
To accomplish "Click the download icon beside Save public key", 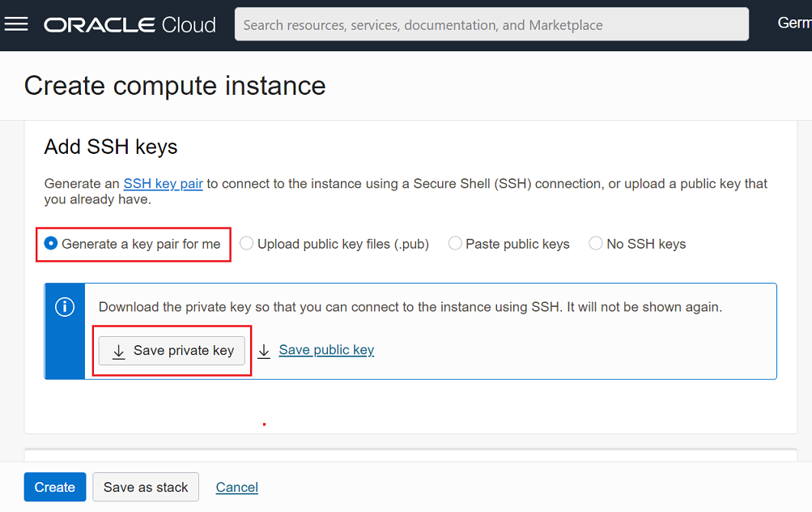I will (263, 350).
